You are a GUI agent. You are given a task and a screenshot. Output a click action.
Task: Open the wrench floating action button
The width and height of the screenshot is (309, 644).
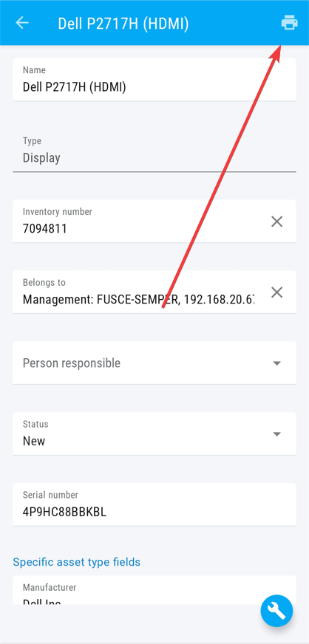pos(276,611)
